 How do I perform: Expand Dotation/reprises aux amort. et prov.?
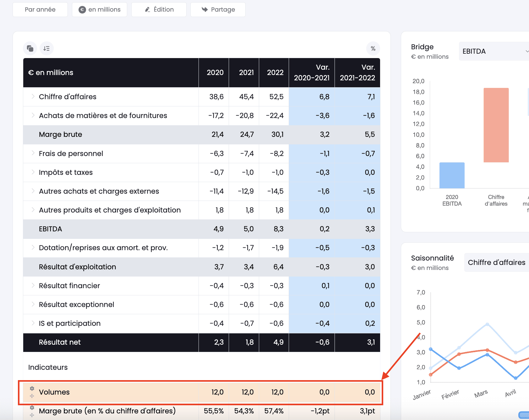point(33,247)
